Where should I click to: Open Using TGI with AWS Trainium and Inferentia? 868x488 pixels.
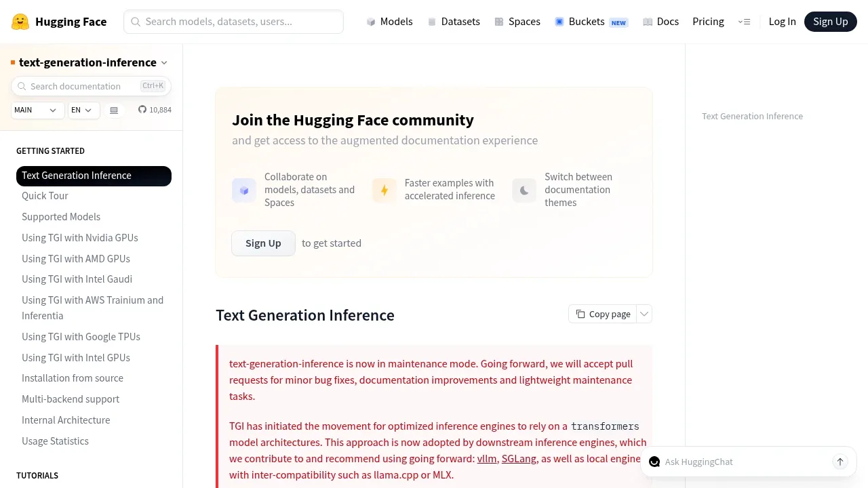(x=93, y=308)
